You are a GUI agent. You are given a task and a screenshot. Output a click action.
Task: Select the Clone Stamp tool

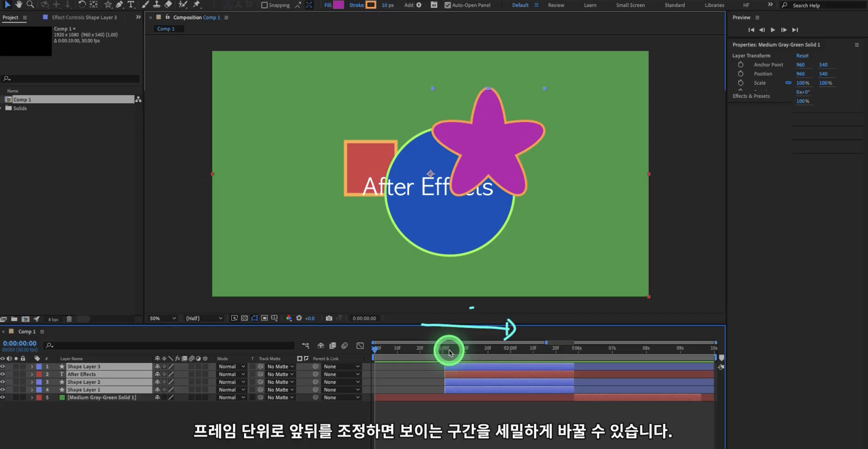(157, 5)
